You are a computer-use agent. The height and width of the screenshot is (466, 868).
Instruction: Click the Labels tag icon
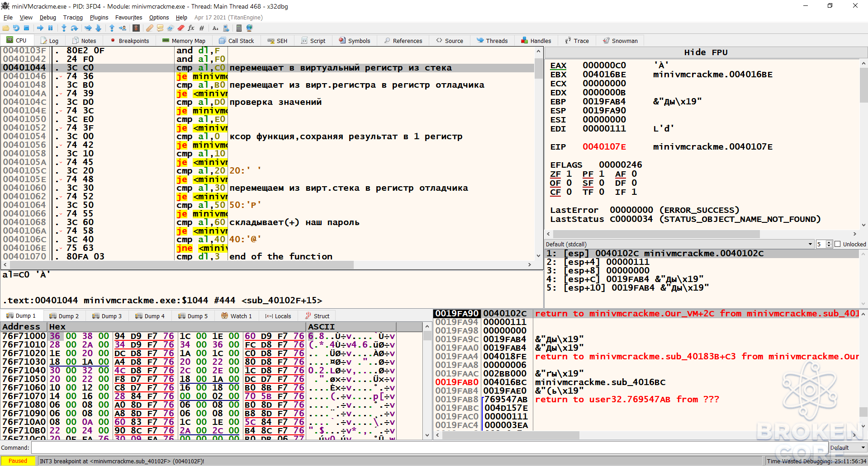[170, 28]
